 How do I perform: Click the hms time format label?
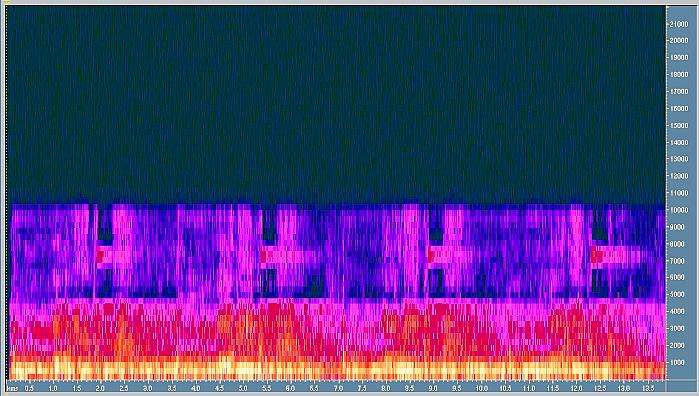tap(13, 388)
